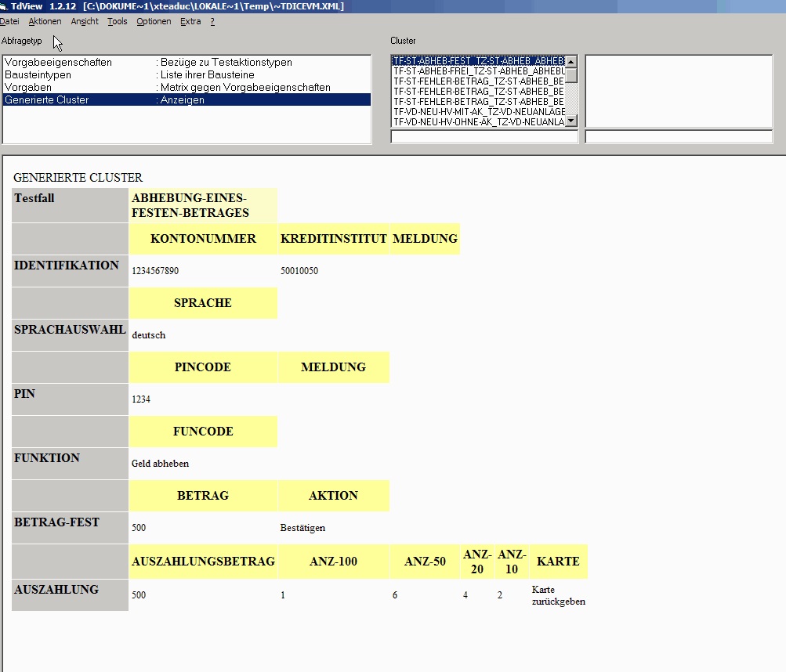This screenshot has height=672, width=786.
Task: Select Vorgabeeigenschaften query type
Action: click(58, 62)
